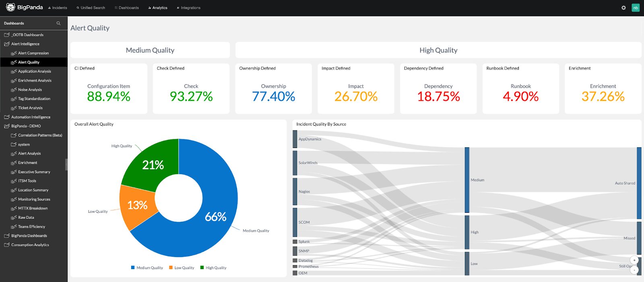Open Unified Search from the top bar
This screenshot has width=644, height=282.
[x=91, y=8]
